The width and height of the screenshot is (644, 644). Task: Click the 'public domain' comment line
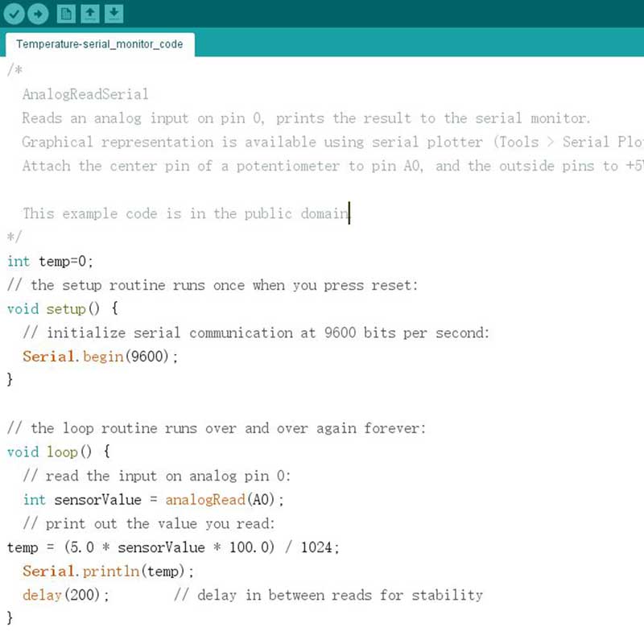pyautogui.click(x=185, y=213)
